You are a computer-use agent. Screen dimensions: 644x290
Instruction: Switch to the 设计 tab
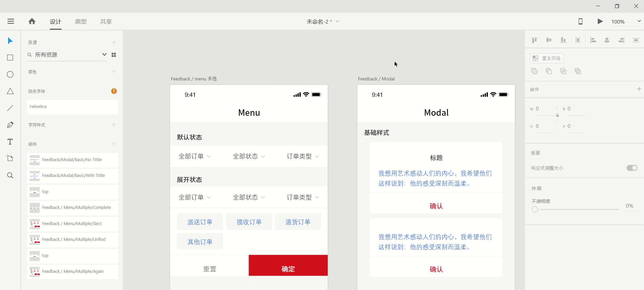(x=56, y=22)
